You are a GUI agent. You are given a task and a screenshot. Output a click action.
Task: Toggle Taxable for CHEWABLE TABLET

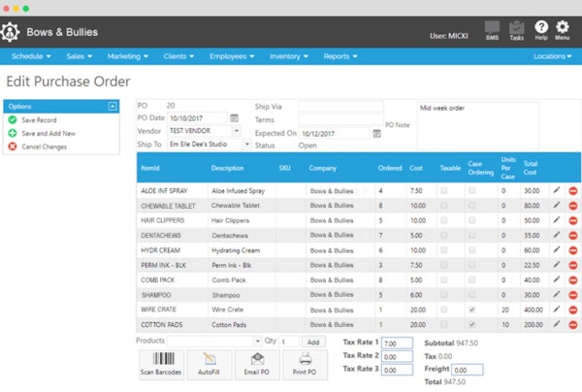click(x=444, y=206)
